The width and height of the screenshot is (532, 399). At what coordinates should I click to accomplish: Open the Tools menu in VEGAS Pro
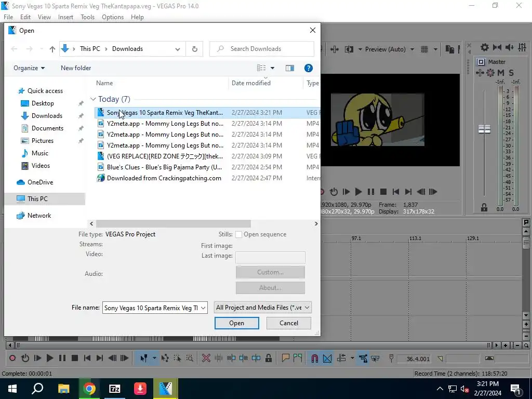(x=87, y=17)
